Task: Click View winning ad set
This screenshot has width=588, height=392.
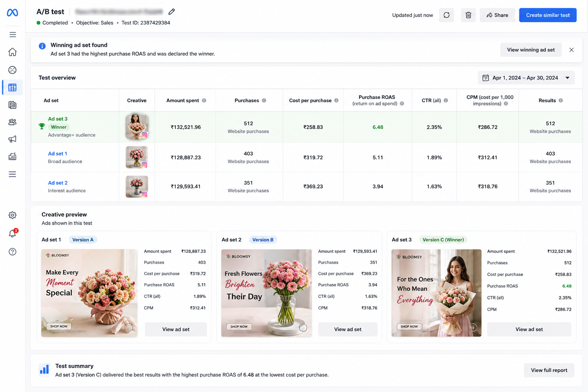Action: (531, 50)
